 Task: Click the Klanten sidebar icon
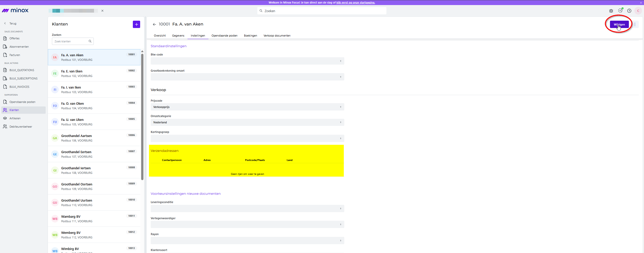pyautogui.click(x=5, y=110)
